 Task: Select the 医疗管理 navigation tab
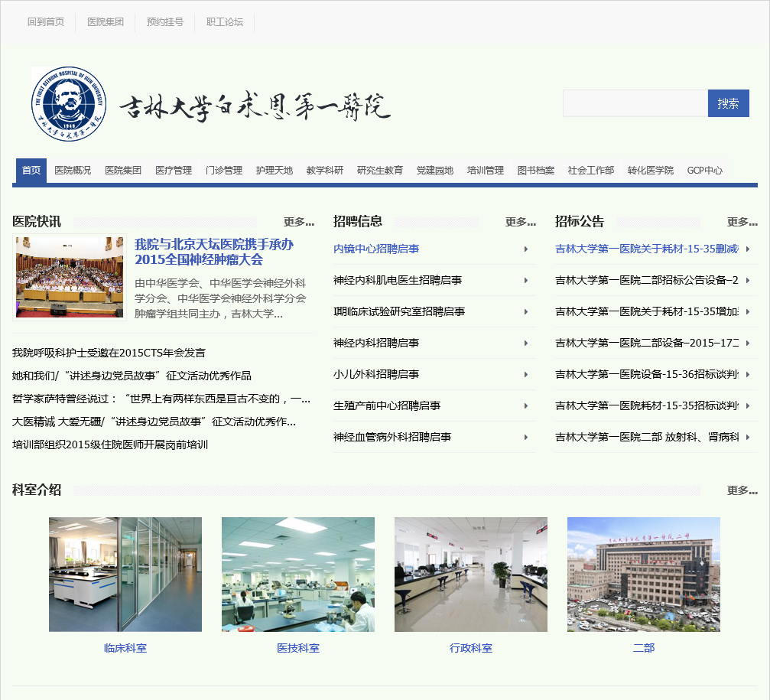click(x=174, y=171)
